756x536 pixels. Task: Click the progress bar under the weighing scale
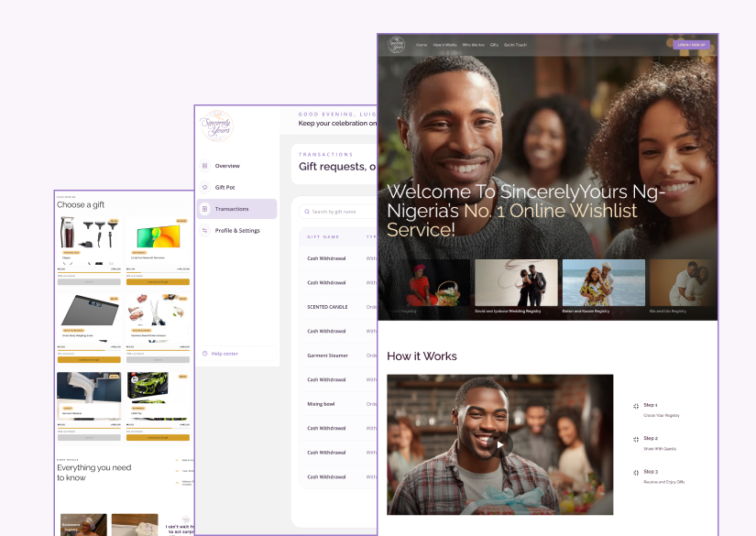tap(89, 350)
